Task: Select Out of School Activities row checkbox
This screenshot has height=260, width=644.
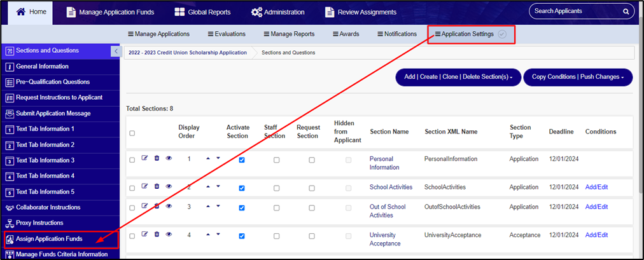Action: [132, 209]
